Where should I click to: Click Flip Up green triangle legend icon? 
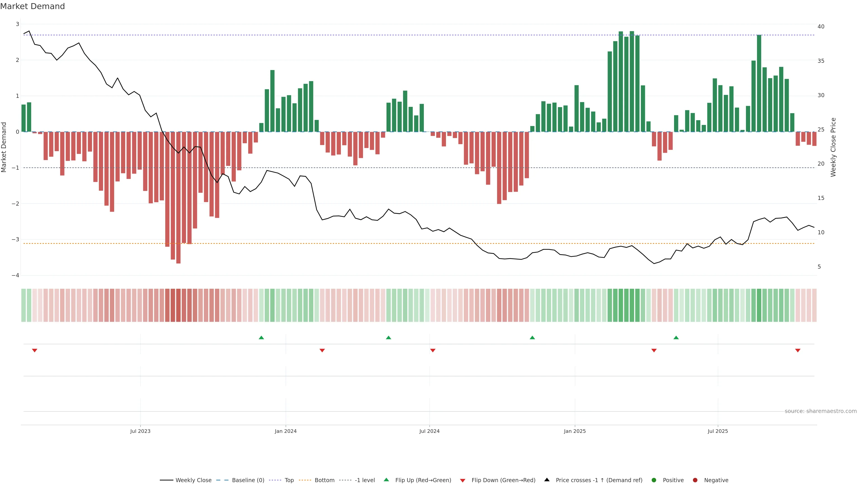(x=387, y=480)
